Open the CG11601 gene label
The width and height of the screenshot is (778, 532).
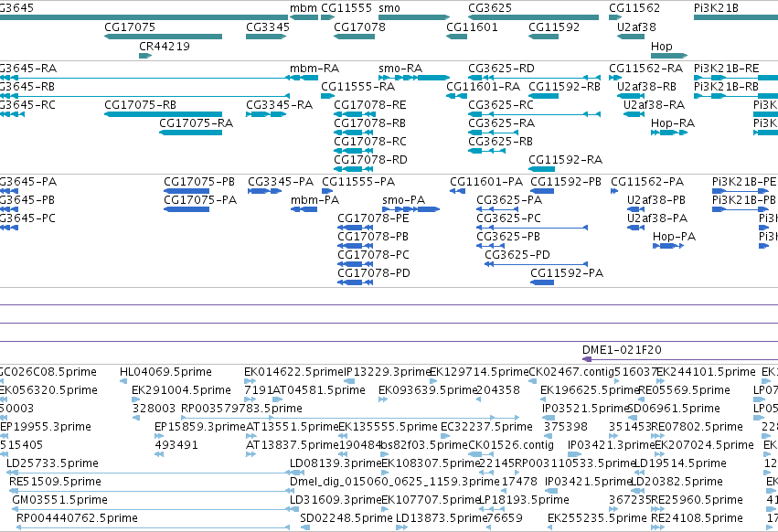coord(472,27)
